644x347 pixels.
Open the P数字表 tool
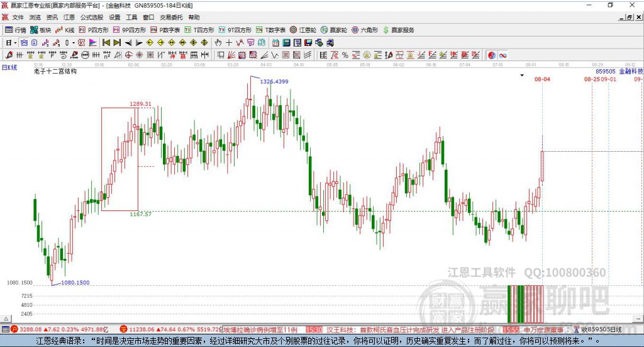tap(165, 30)
